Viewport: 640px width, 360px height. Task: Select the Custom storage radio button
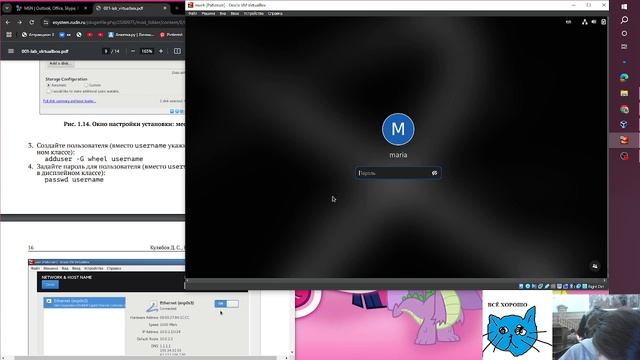(x=86, y=85)
